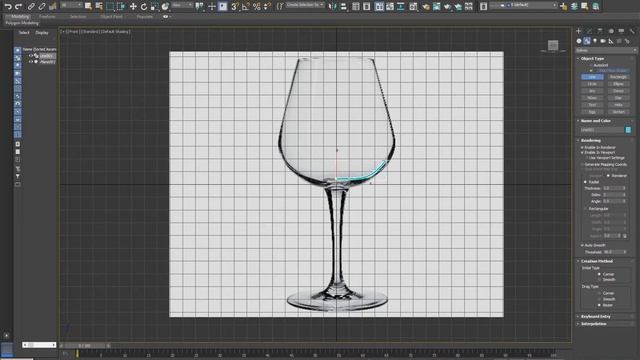The height and width of the screenshot is (360, 640).
Task: Open the Object Paint ribbon tab
Action: point(111,17)
